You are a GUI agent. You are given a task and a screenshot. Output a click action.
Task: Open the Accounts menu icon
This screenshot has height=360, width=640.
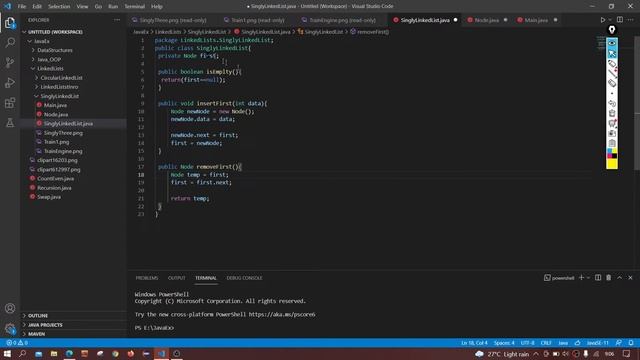pos(10,308)
